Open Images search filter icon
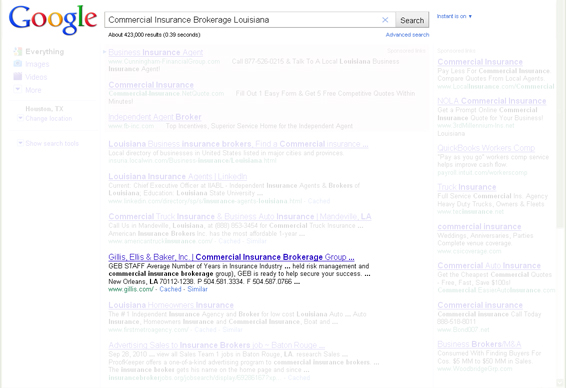The image size is (566, 388). click(18, 64)
